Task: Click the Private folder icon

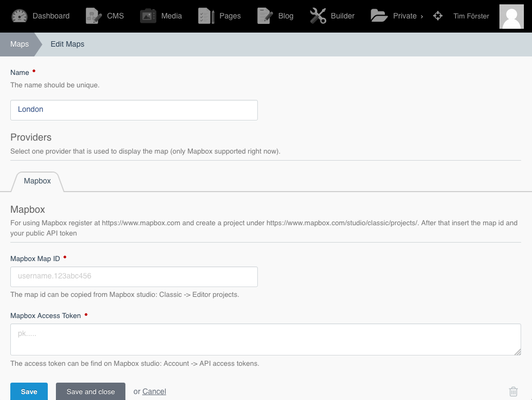Action: click(379, 16)
